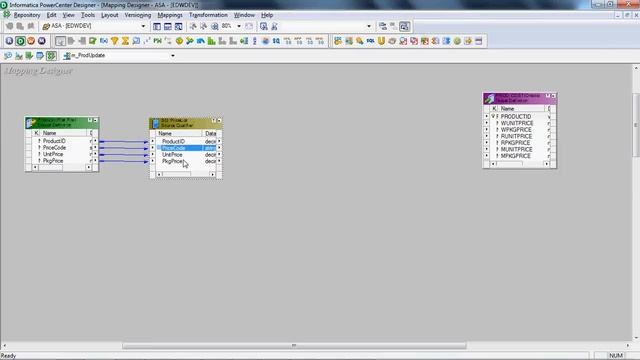Image resolution: width=640 pixels, height=360 pixels.
Task: Open the 80% zoom level dropdown
Action: click(x=239, y=26)
